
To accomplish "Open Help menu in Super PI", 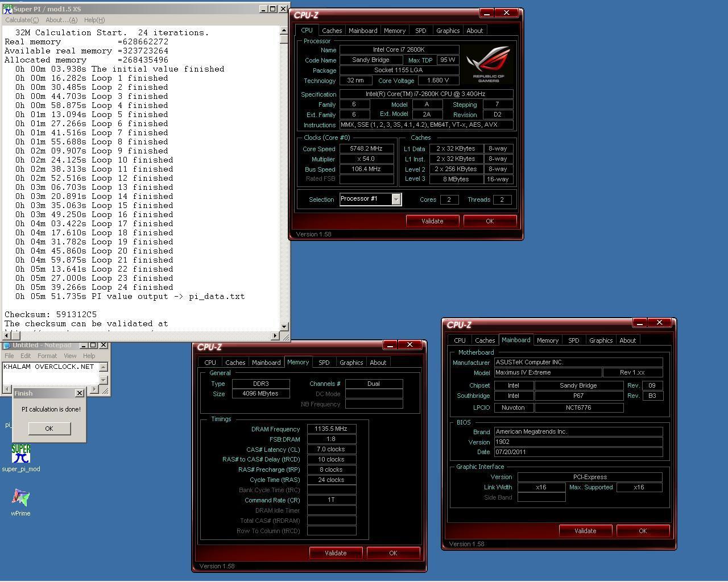I will (94, 20).
